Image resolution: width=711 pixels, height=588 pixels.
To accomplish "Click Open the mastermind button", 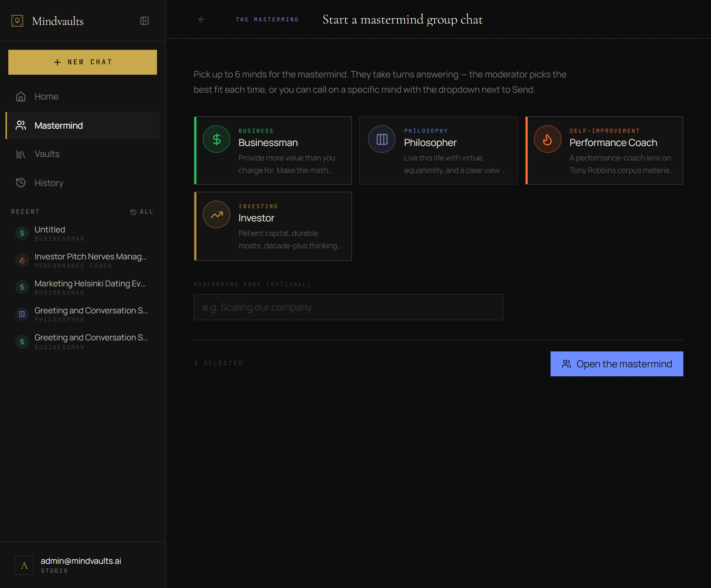I will [x=617, y=364].
